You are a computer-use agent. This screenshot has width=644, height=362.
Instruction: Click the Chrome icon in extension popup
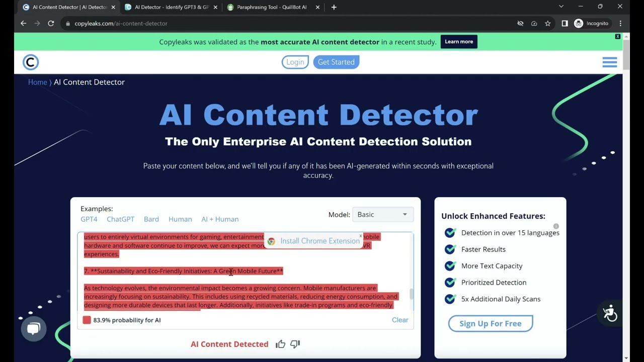[271, 241]
